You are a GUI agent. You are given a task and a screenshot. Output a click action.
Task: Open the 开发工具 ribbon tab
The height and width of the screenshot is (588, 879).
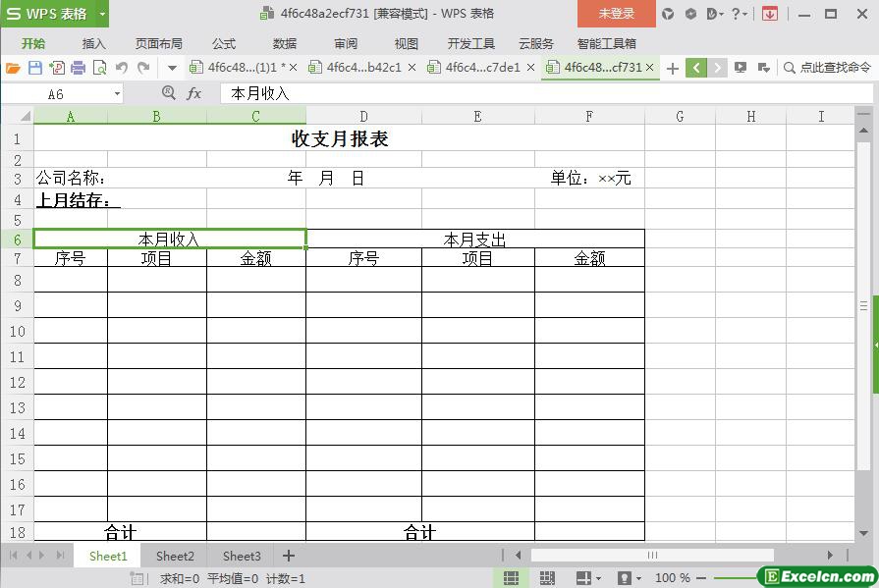point(470,44)
